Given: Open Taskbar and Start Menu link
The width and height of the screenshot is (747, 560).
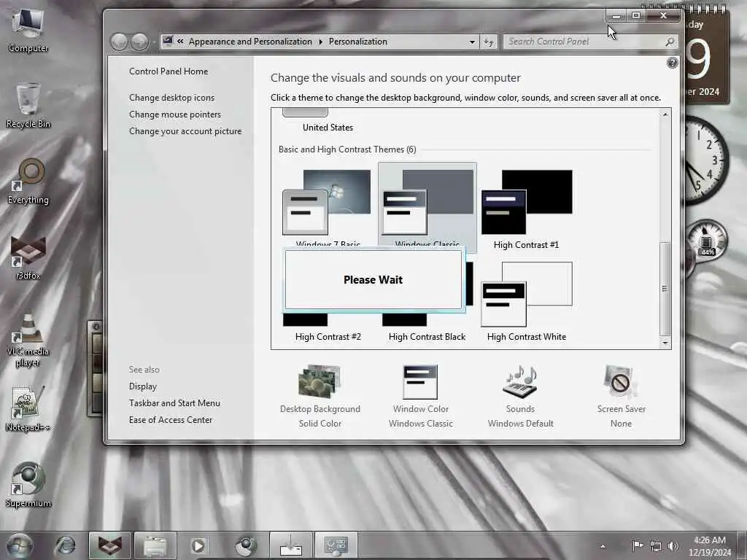Looking at the screenshot, I should pos(174,402).
